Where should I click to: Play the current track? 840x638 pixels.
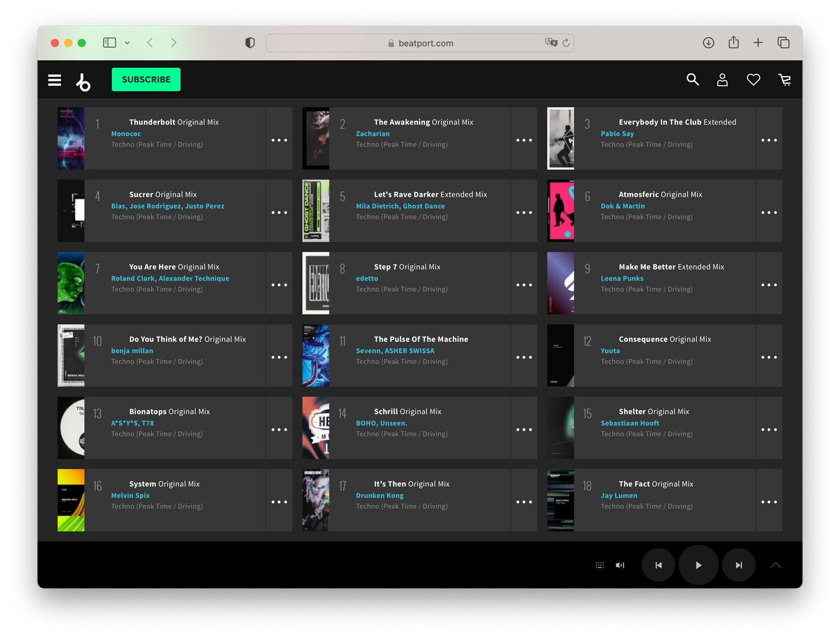[x=698, y=565]
